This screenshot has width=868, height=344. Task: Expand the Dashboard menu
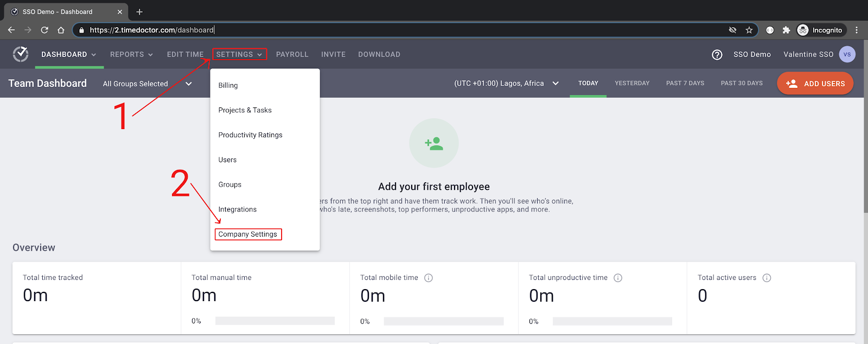pyautogui.click(x=69, y=54)
